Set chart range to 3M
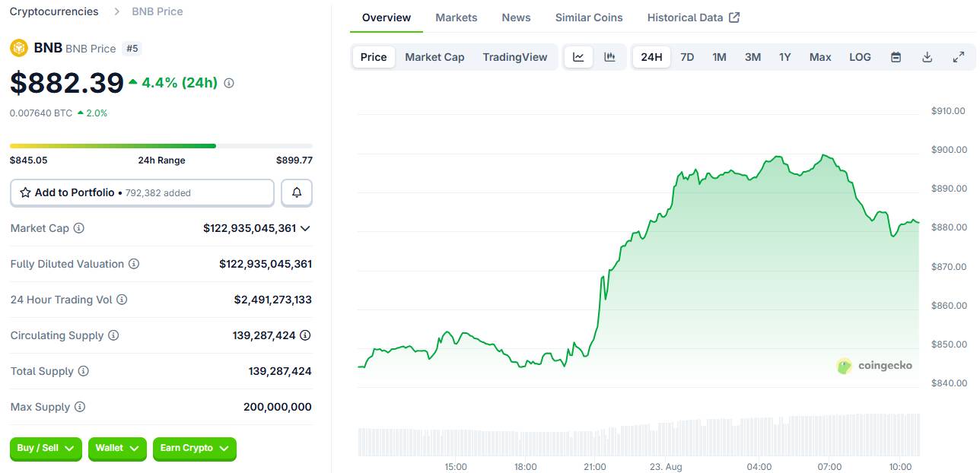Image resolution: width=980 pixels, height=473 pixels. (752, 57)
